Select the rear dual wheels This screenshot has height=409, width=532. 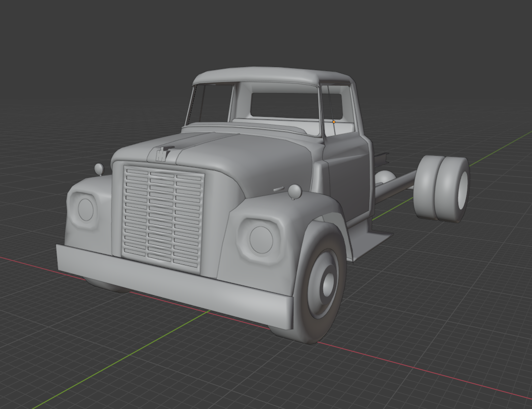click(x=441, y=189)
